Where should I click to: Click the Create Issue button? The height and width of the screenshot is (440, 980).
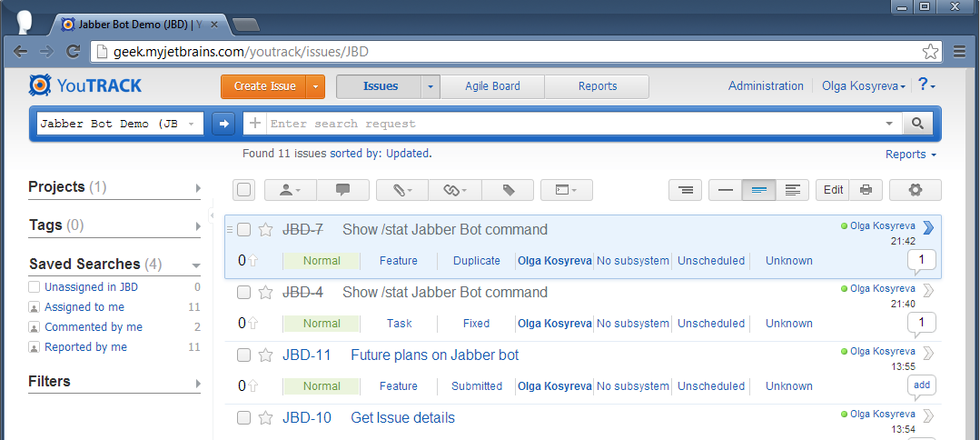(x=264, y=86)
